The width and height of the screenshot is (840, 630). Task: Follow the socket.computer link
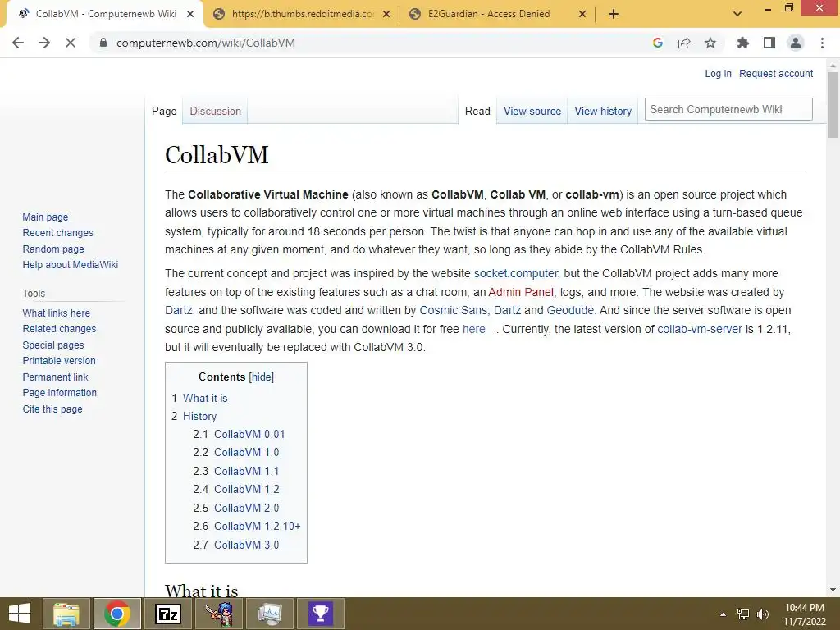[x=515, y=273]
